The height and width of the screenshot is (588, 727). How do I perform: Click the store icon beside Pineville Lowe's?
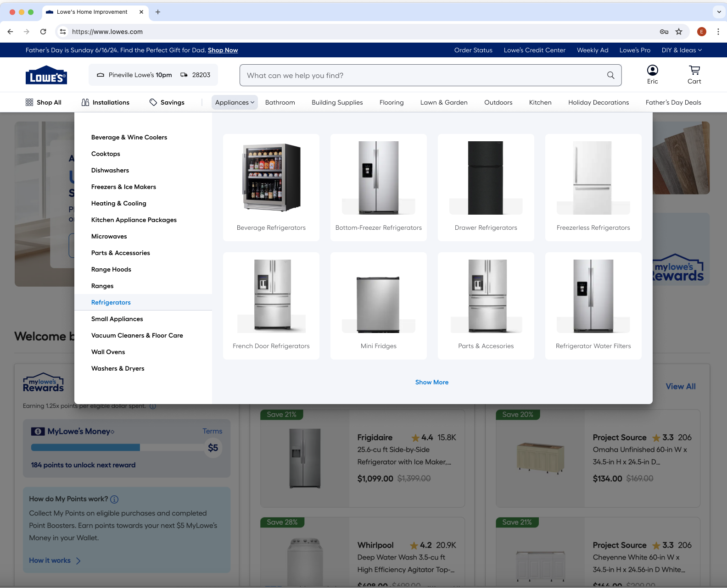(x=101, y=75)
